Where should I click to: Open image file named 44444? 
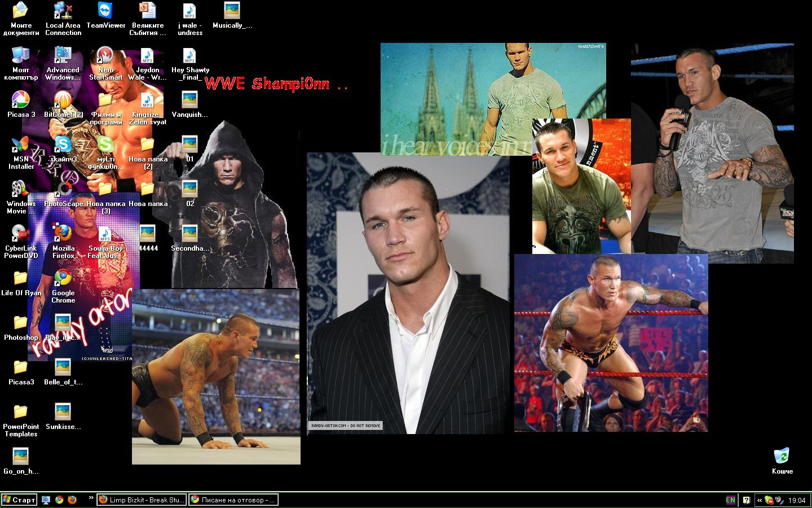(x=148, y=238)
